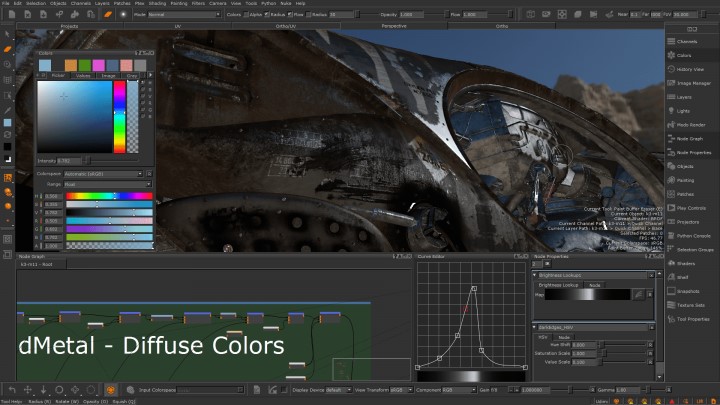Show the Layers palette from sidebar
The image size is (720, 405).
click(684, 97)
